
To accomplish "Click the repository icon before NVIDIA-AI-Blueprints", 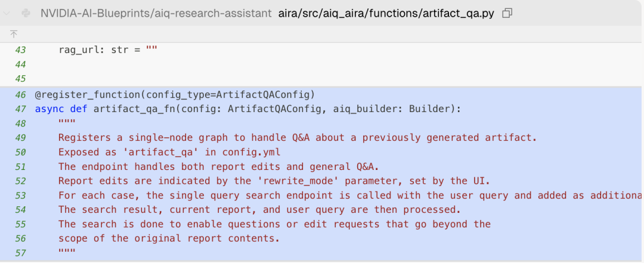I will [x=26, y=13].
